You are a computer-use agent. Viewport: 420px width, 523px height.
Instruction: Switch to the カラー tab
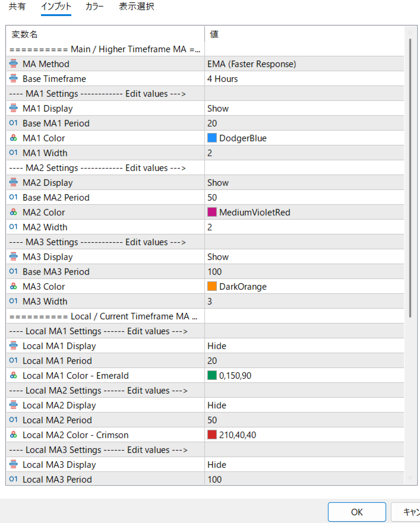[x=94, y=7]
